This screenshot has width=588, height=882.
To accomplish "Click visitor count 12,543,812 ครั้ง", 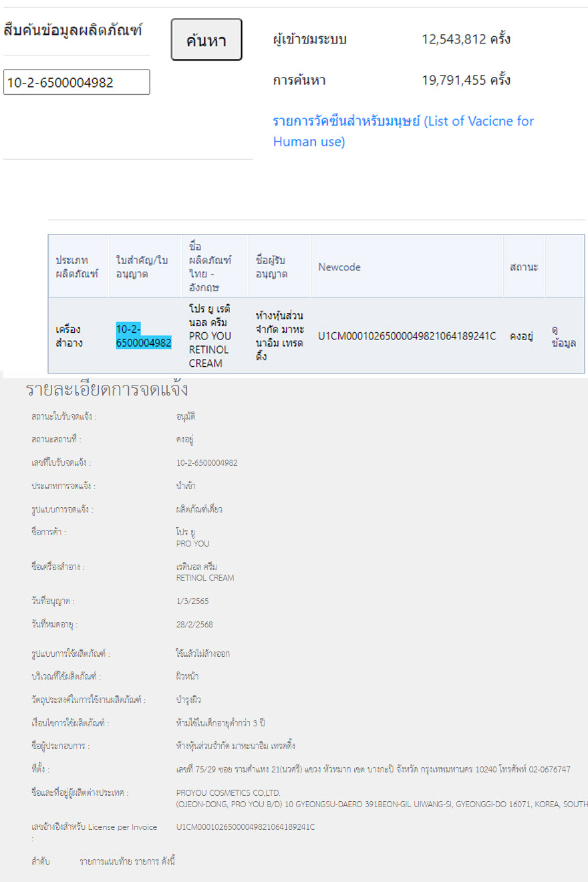I will [x=466, y=39].
